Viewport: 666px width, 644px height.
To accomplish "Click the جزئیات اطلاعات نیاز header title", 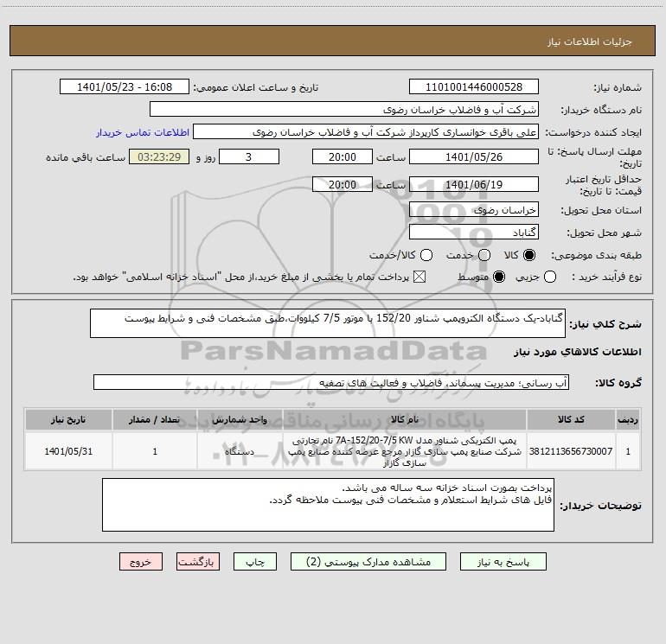I will [590, 41].
